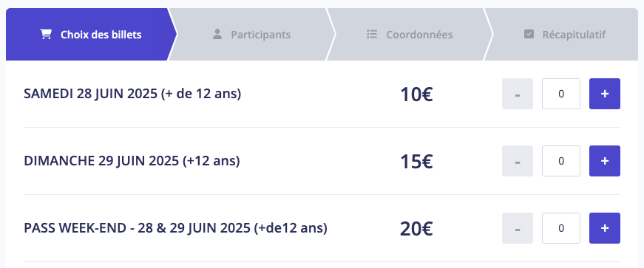644x268 pixels.
Task: Increase DIMANCHE 29 JUIN ticket quantity
Action: click(605, 161)
